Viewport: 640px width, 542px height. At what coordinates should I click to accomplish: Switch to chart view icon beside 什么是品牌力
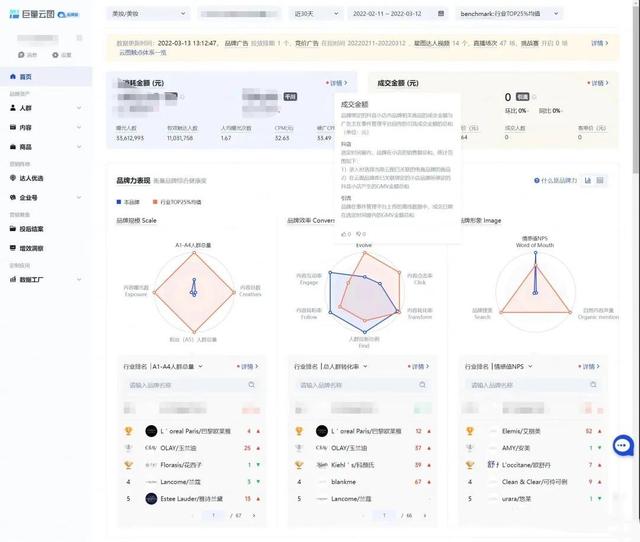point(588,181)
